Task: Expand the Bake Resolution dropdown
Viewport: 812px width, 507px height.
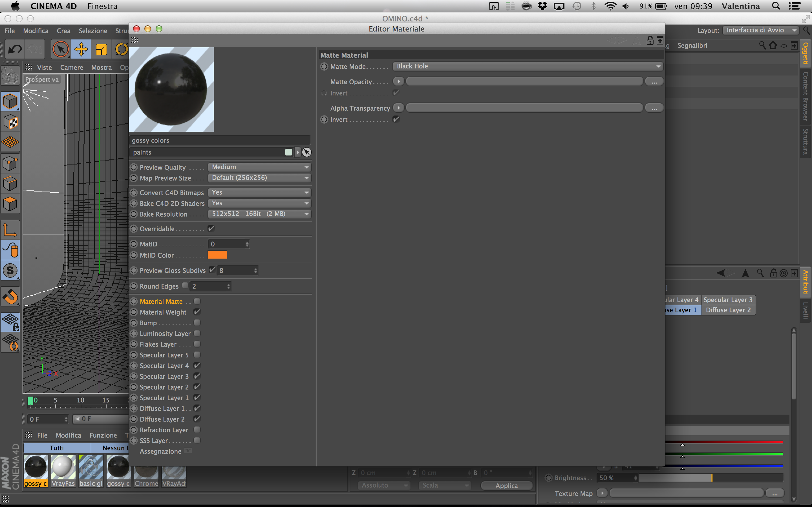Action: (x=260, y=214)
